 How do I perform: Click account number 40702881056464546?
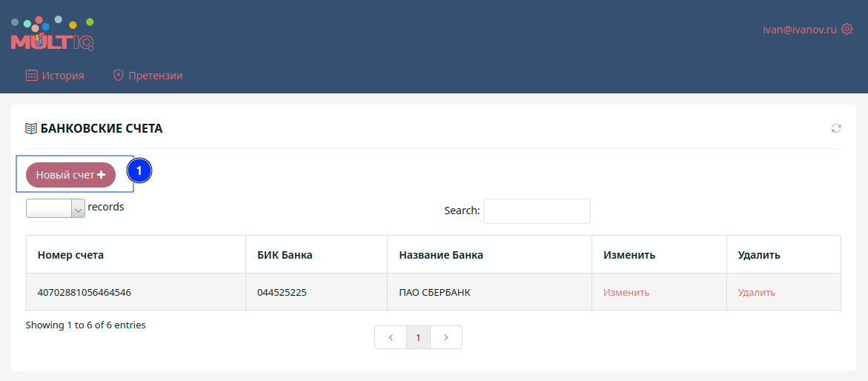(85, 292)
